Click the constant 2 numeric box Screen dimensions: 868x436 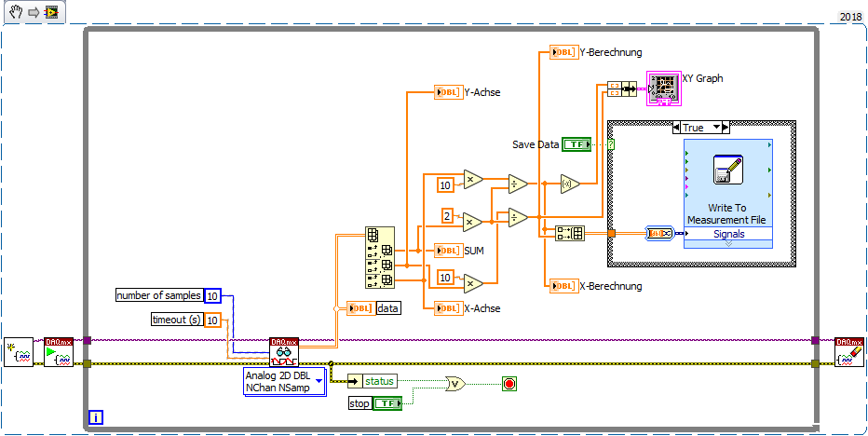coord(448,215)
